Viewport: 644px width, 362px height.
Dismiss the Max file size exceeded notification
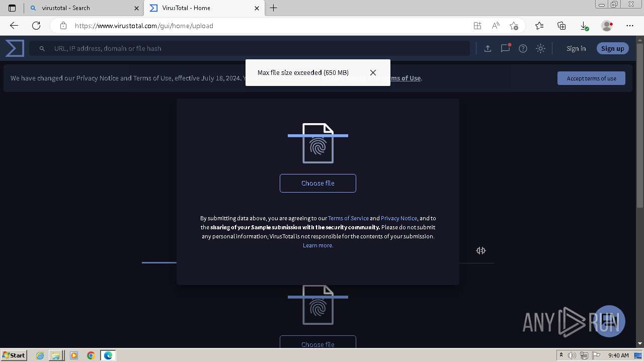(x=373, y=72)
